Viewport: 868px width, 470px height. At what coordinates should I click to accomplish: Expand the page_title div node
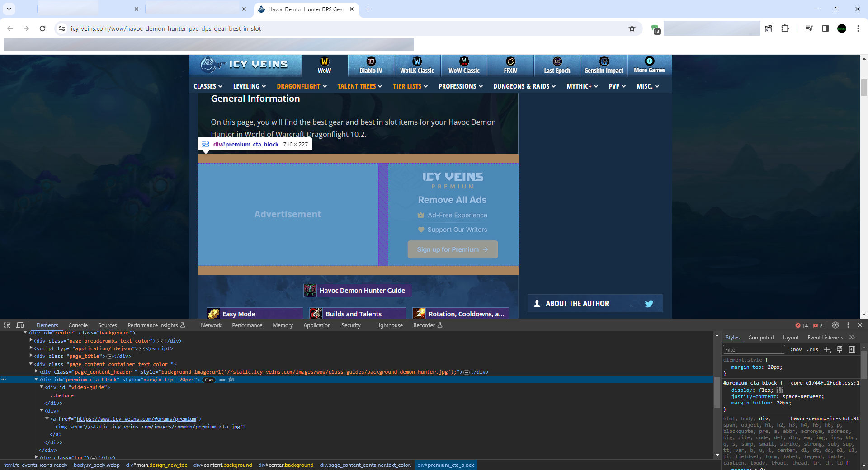click(x=31, y=356)
